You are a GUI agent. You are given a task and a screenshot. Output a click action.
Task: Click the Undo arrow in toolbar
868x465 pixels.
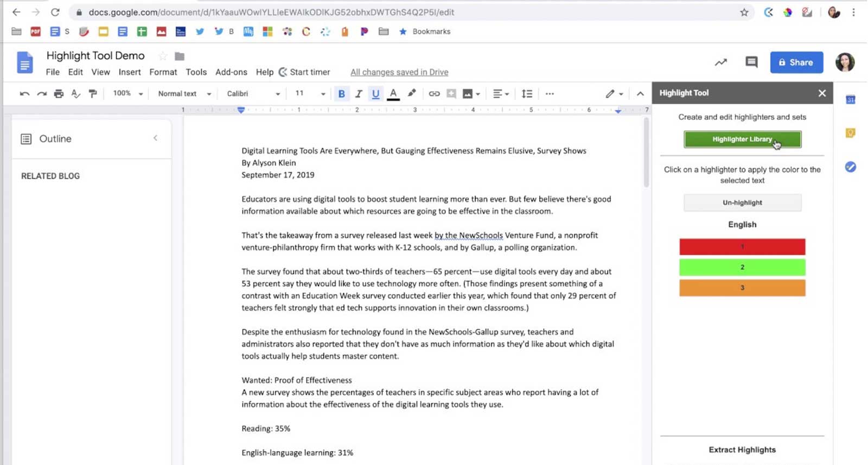tap(24, 94)
